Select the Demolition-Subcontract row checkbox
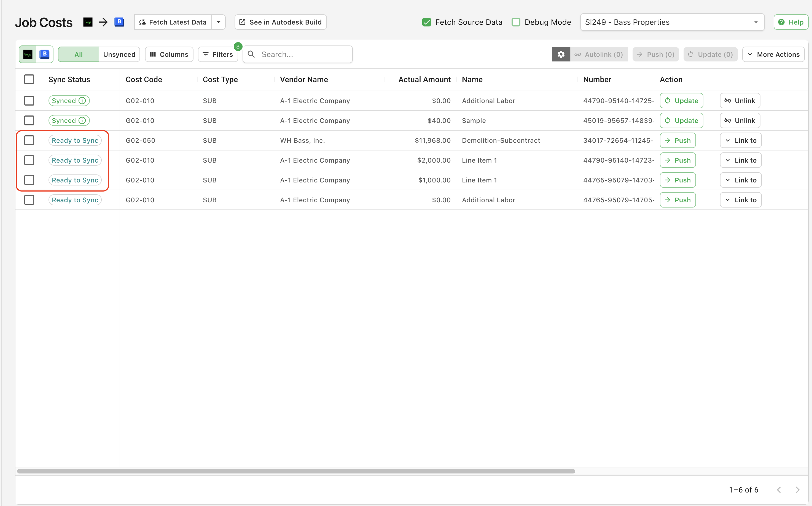This screenshot has height=506, width=812. click(x=29, y=140)
